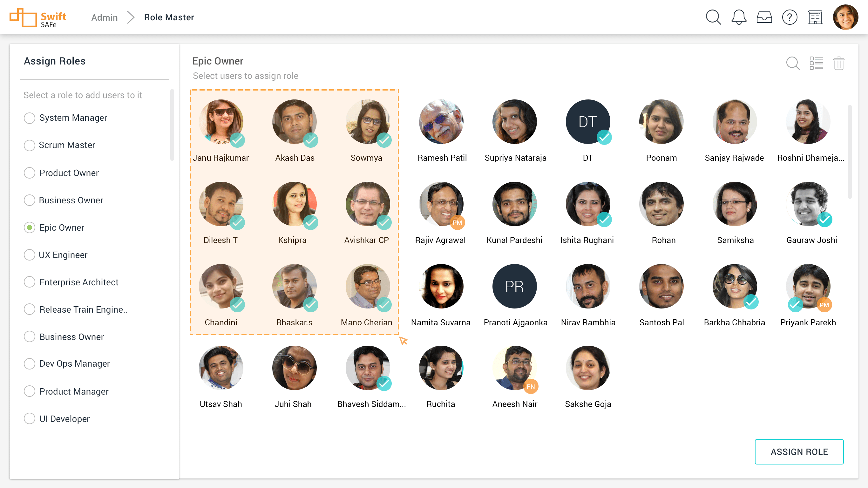Click the trash delete icon
The image size is (868, 488).
pos(839,63)
